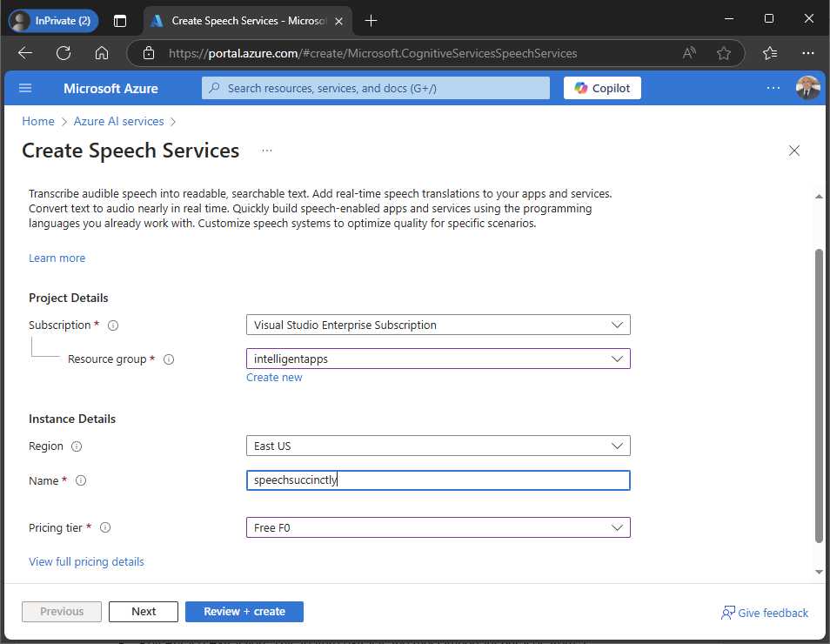This screenshot has height=644, width=830.
Task: Click the Next button
Action: click(144, 611)
